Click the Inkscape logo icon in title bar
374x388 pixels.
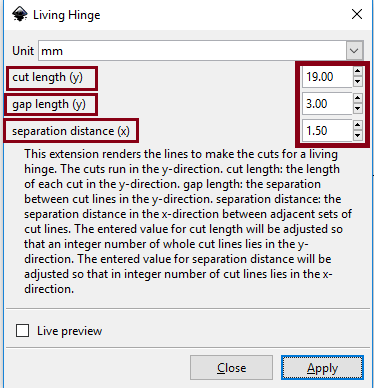pos(20,14)
